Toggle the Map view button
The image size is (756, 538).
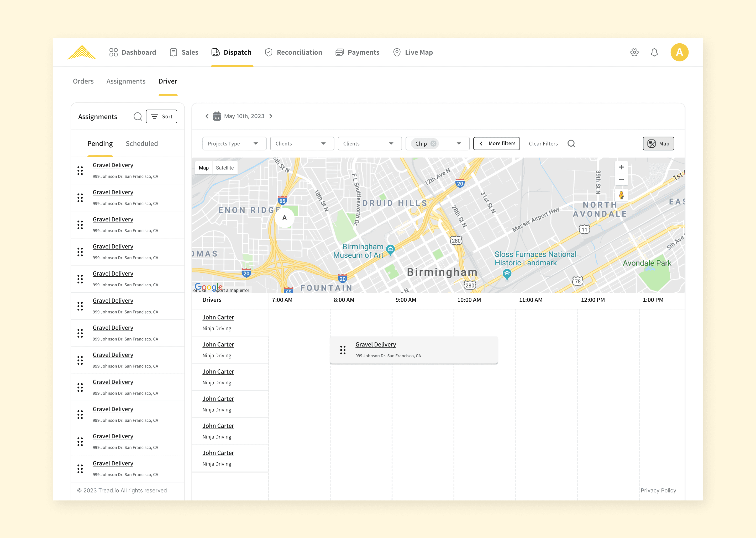pyautogui.click(x=658, y=144)
